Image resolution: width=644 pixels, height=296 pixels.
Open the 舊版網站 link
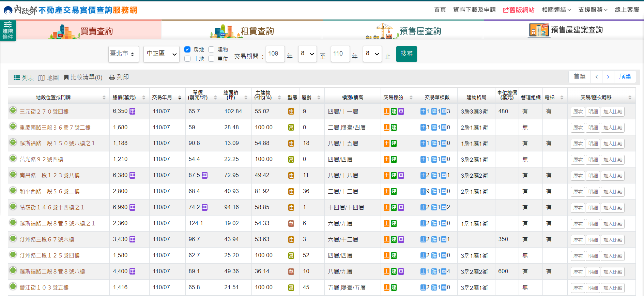click(519, 10)
